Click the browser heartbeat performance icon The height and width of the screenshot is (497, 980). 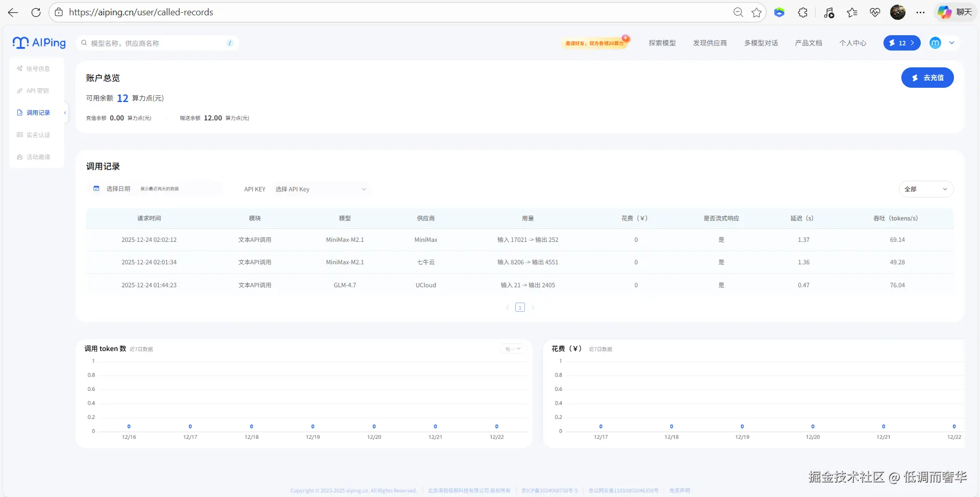tap(875, 12)
